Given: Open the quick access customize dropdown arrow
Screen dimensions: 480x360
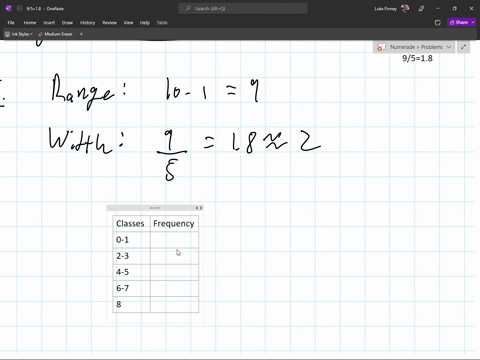Looking at the screenshot, I should tap(81, 34).
